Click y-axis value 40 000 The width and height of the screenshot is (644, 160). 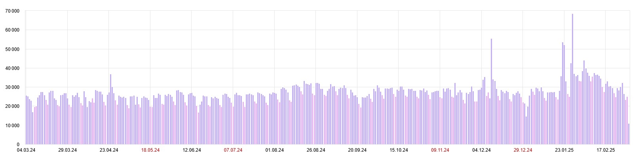click(12, 68)
